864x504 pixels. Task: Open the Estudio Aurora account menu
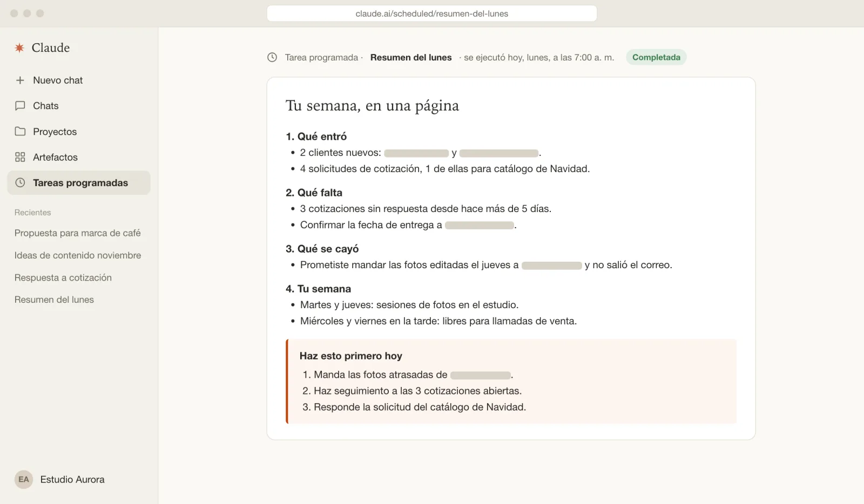[x=59, y=479]
